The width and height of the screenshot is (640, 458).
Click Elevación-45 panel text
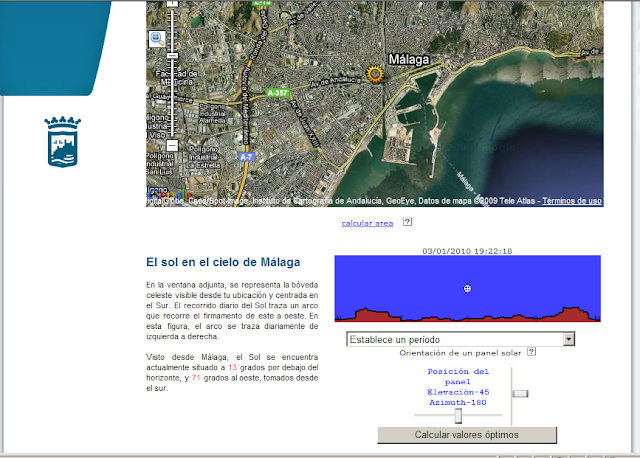pyautogui.click(x=458, y=392)
